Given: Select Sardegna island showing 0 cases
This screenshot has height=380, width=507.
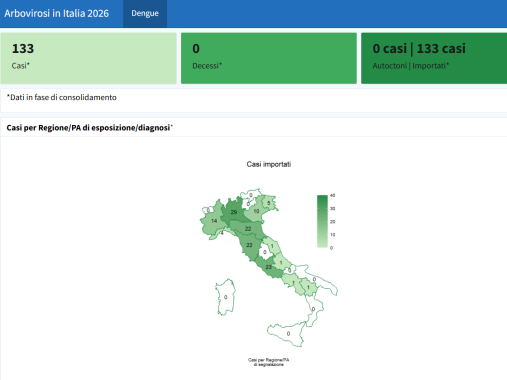Looking at the screenshot, I should 226,297.
